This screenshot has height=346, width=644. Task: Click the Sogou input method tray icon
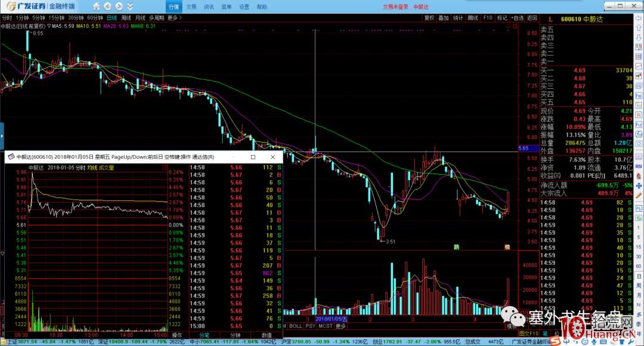(x=555, y=341)
